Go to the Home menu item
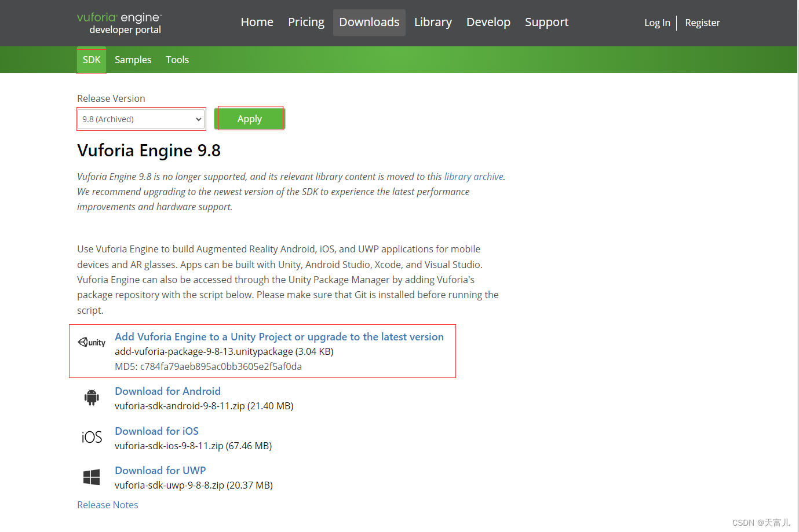 (257, 22)
